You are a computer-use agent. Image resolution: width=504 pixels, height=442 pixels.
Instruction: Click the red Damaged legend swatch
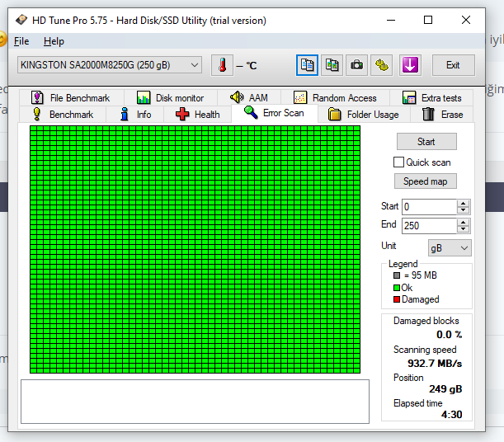coord(397,299)
